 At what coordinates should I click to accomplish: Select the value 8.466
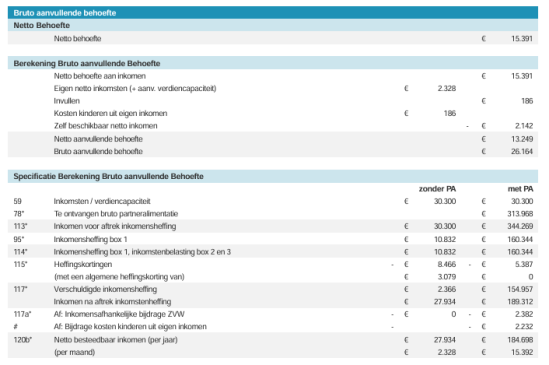click(x=447, y=264)
